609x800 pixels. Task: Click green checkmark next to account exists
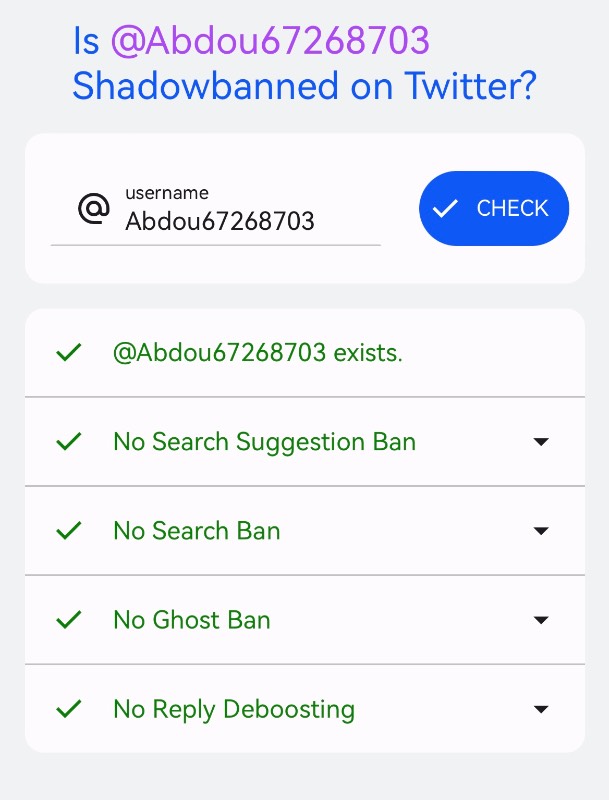[x=69, y=352]
